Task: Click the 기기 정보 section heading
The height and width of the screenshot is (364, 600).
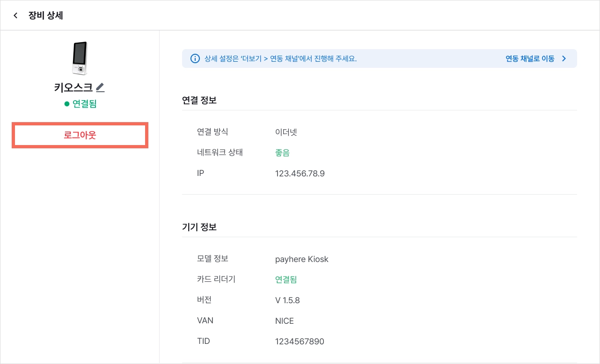Action: pos(199,227)
